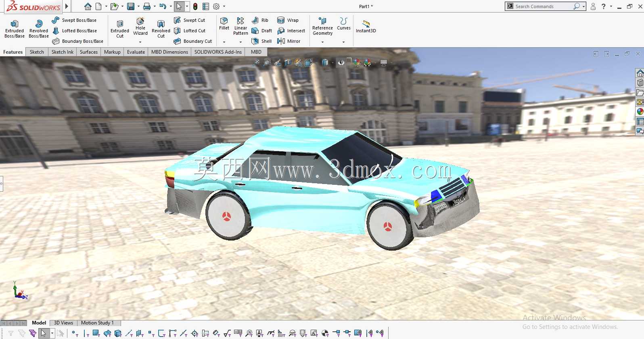Select the Lofted Cut feature

click(x=190, y=31)
